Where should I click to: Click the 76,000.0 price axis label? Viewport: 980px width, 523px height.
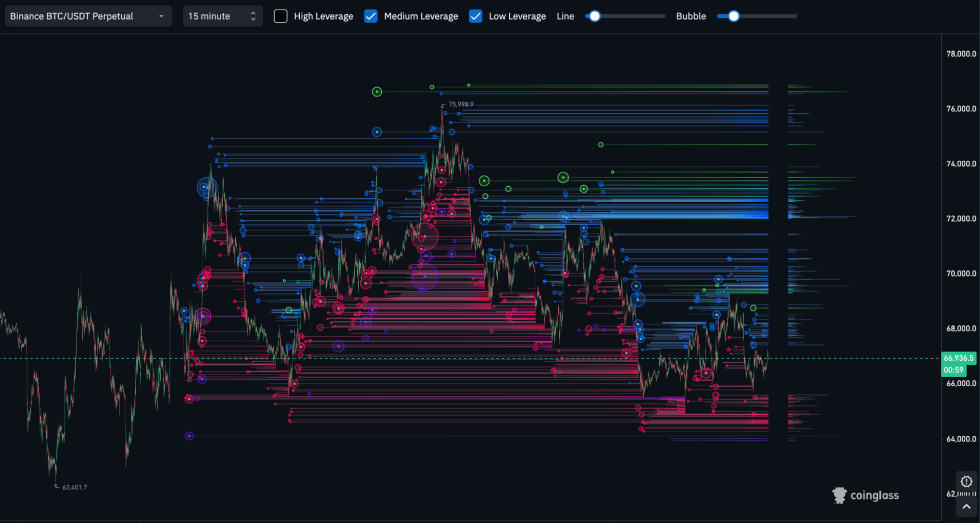pos(961,109)
